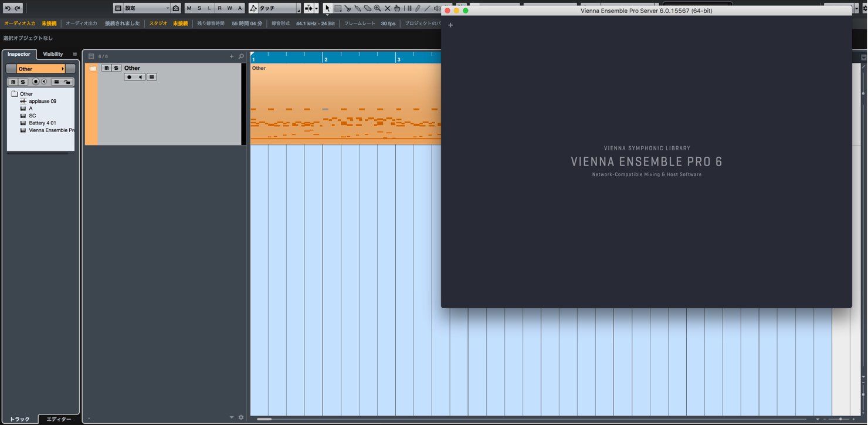The height and width of the screenshot is (425, 868).
Task: Add instance with plus in Vienna Ensemble window
Action: tap(450, 25)
